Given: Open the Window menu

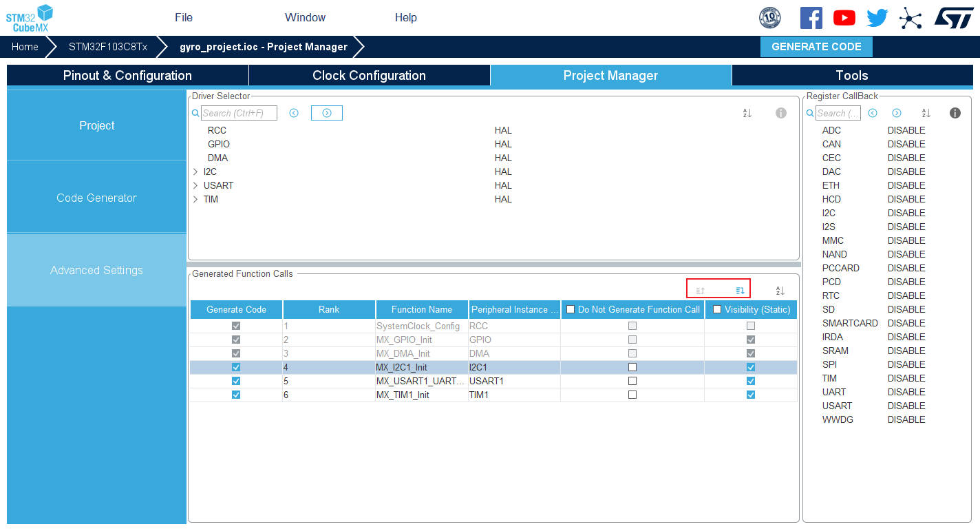Looking at the screenshot, I should 305,18.
